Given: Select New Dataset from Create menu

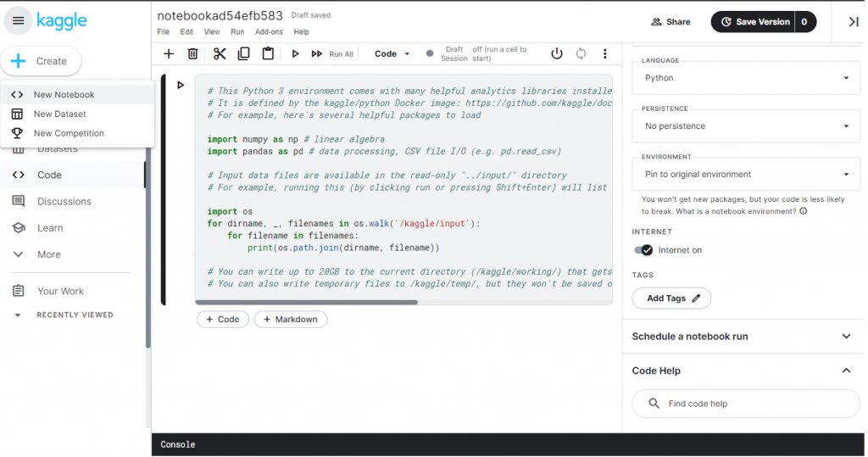Looking at the screenshot, I should (77, 114).
